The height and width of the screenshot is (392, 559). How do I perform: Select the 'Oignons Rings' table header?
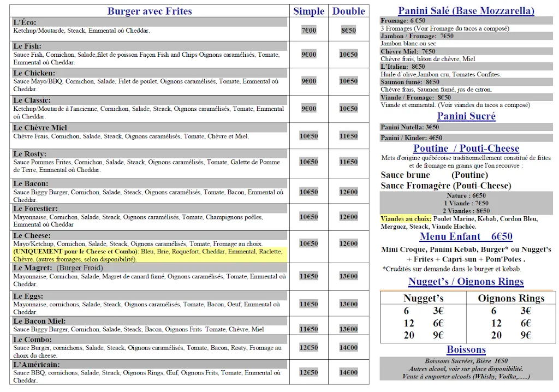(511, 298)
